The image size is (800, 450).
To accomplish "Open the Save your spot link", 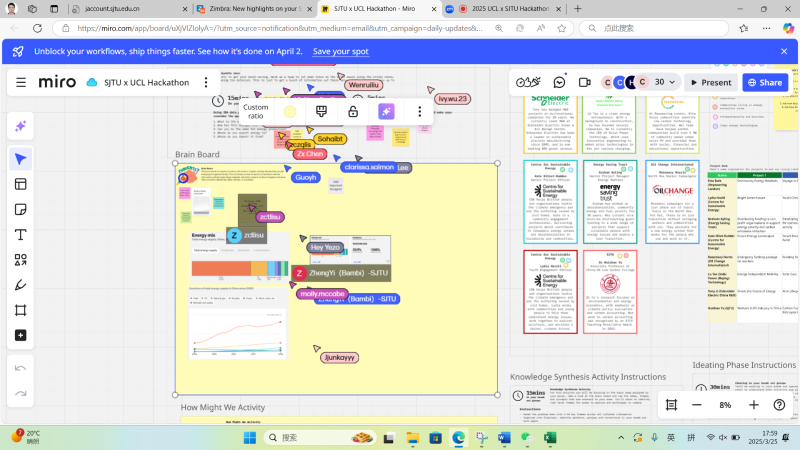I will (340, 52).
